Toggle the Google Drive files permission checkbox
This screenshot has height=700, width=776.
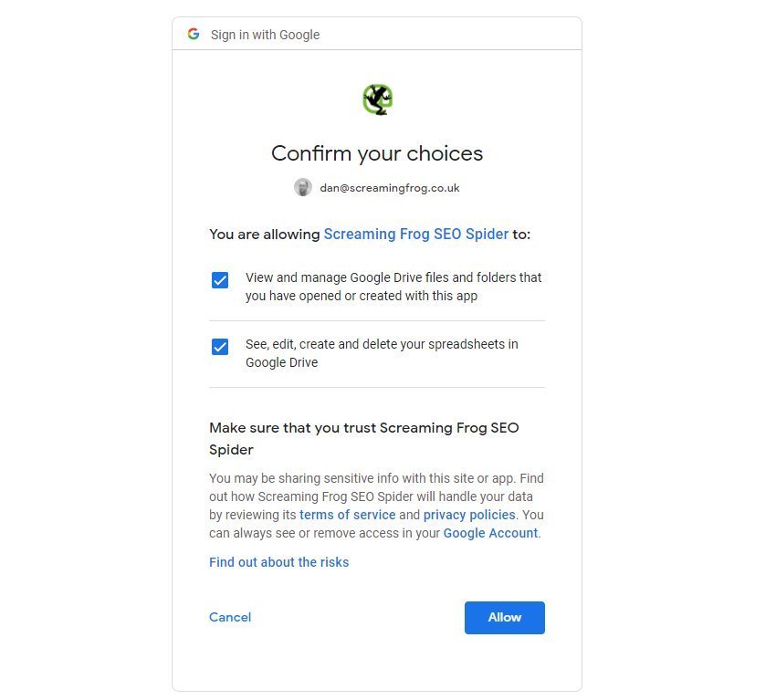click(x=220, y=280)
